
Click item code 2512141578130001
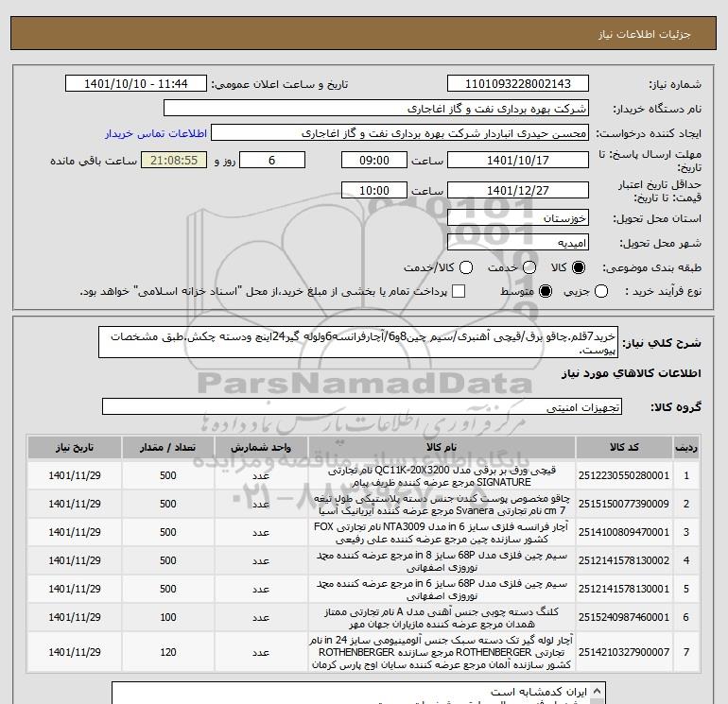pos(624,590)
